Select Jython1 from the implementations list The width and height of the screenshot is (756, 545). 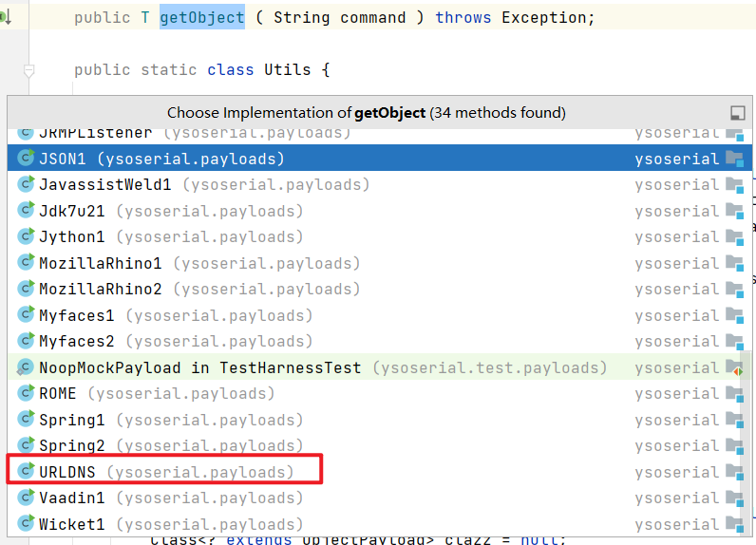coord(71,236)
